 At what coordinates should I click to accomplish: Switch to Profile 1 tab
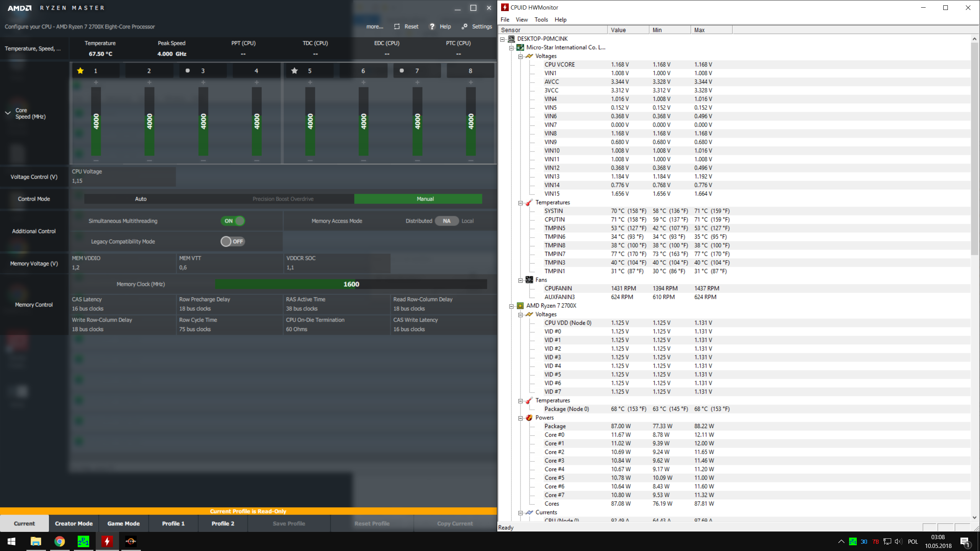tap(173, 523)
